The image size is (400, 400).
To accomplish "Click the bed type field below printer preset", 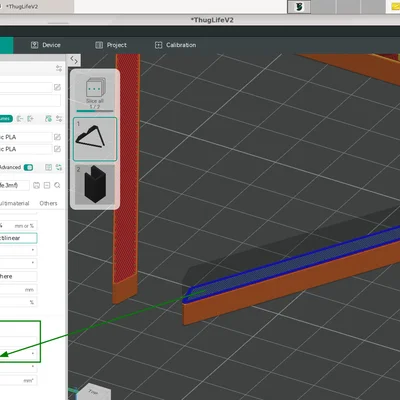I will tap(30, 100).
